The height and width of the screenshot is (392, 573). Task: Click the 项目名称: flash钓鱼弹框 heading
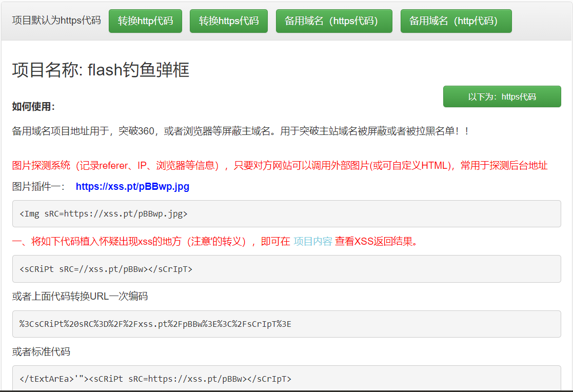pos(101,70)
